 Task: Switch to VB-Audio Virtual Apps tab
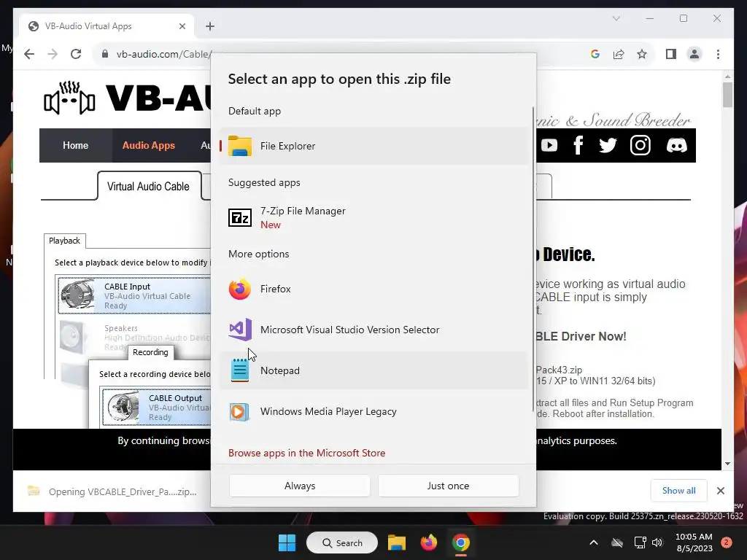(107, 26)
